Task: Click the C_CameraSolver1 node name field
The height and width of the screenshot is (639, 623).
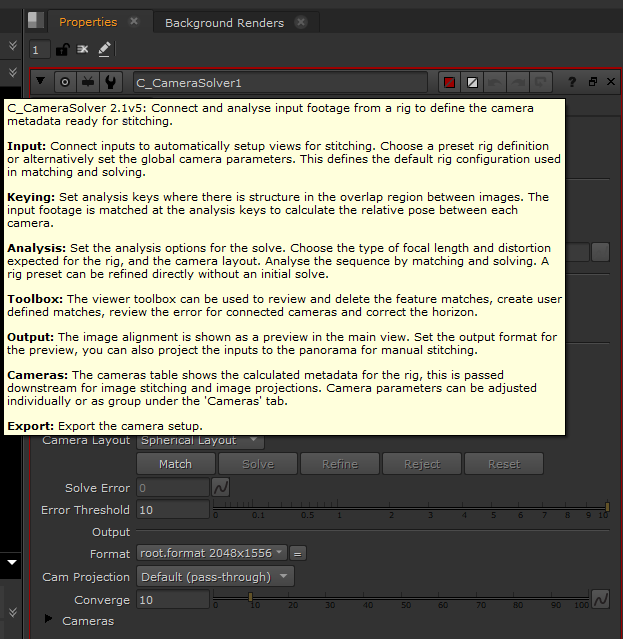Action: pyautogui.click(x=280, y=83)
